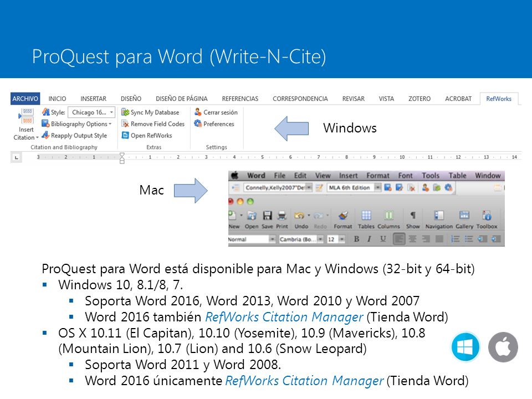Select align left in Mac formatting bar
532x399 pixels.
[399, 239]
